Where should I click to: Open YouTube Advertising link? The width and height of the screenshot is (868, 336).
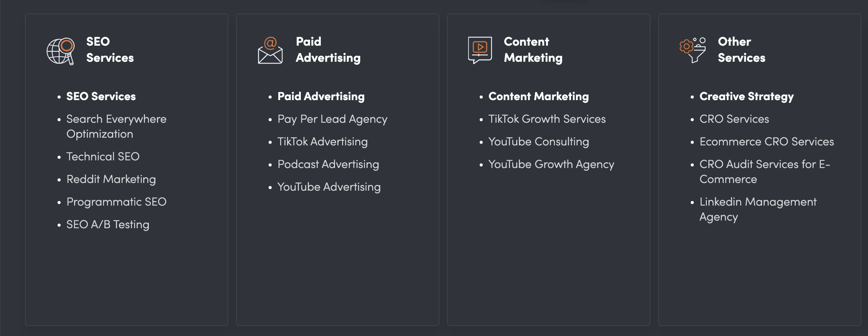click(329, 187)
